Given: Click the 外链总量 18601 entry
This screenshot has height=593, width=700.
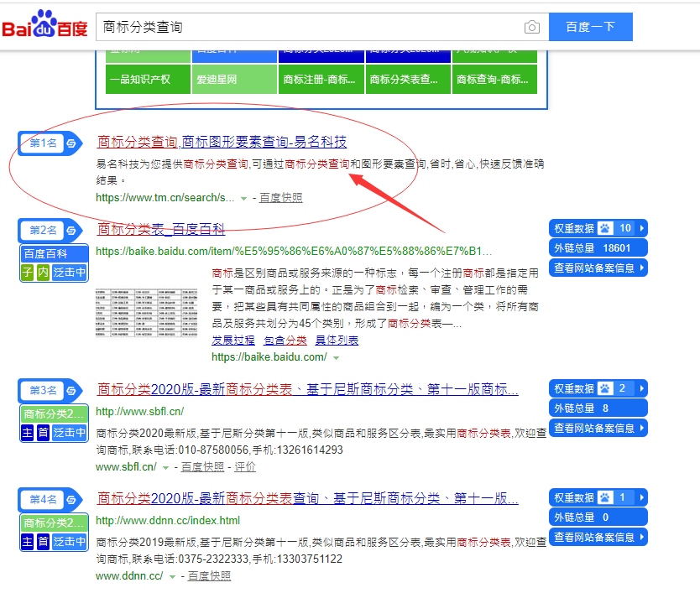Looking at the screenshot, I should (598, 248).
